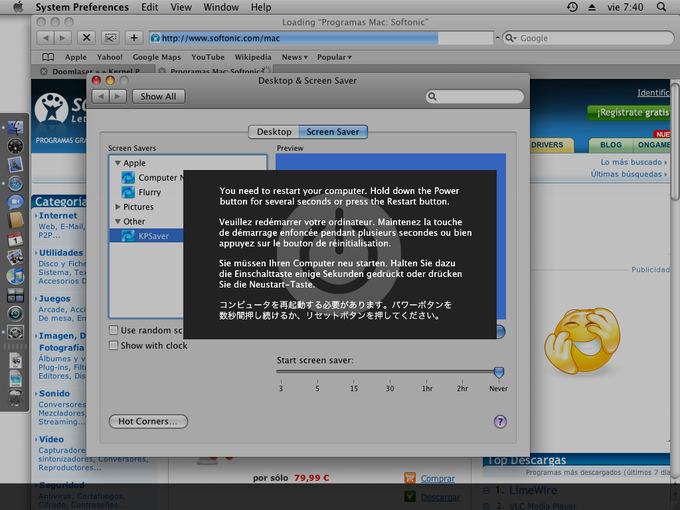Click Safari back arrow button
This screenshot has width=680, height=510.
pos(45,38)
